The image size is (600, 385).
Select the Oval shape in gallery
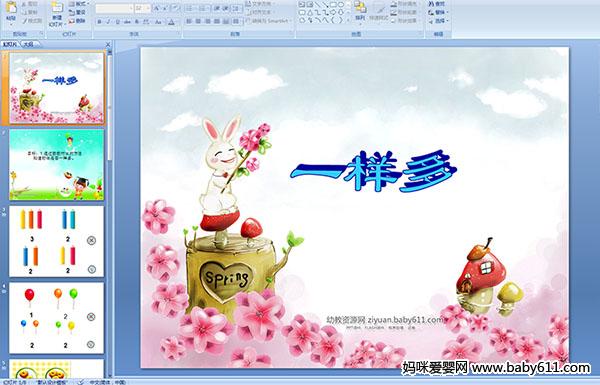coord(341,5)
